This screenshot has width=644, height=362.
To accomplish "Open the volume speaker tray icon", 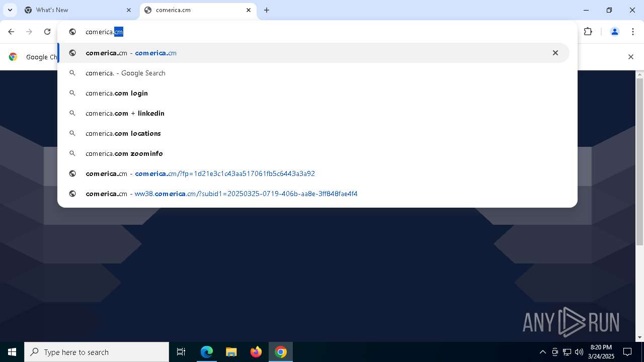I will (x=579, y=352).
